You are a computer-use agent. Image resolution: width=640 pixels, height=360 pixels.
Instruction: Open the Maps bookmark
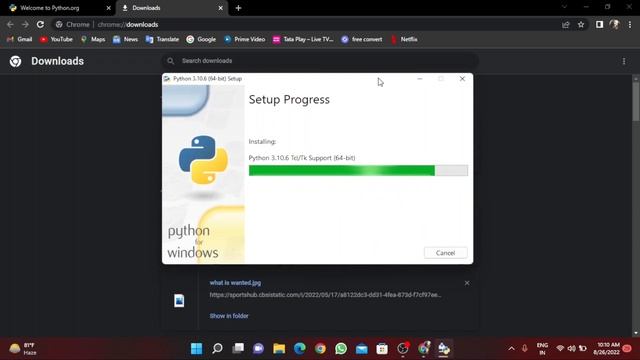[93, 39]
